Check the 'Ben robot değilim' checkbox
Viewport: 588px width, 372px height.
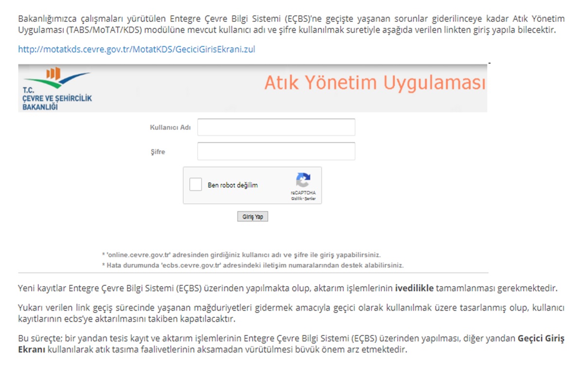(x=196, y=185)
